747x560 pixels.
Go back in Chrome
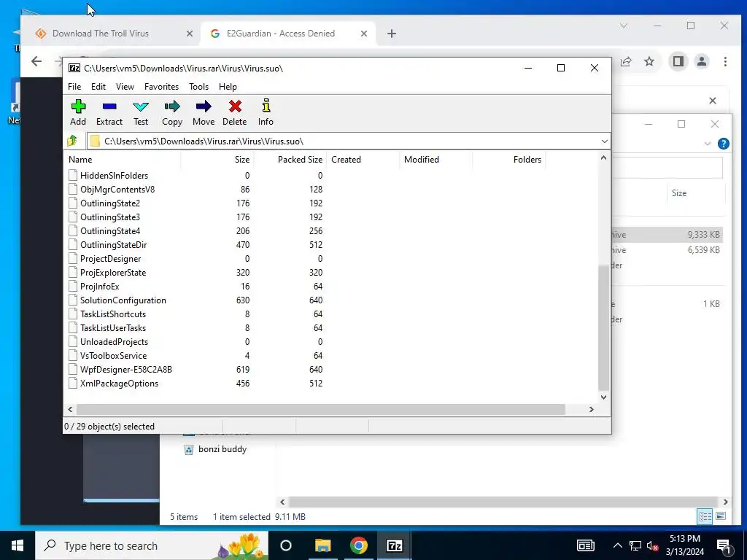click(36, 61)
